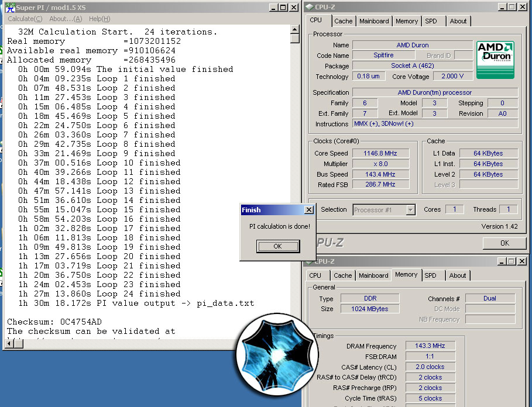Click Core Speed value 1146.8 MHz
Viewport: 532px width, 407px height.
coord(380,153)
